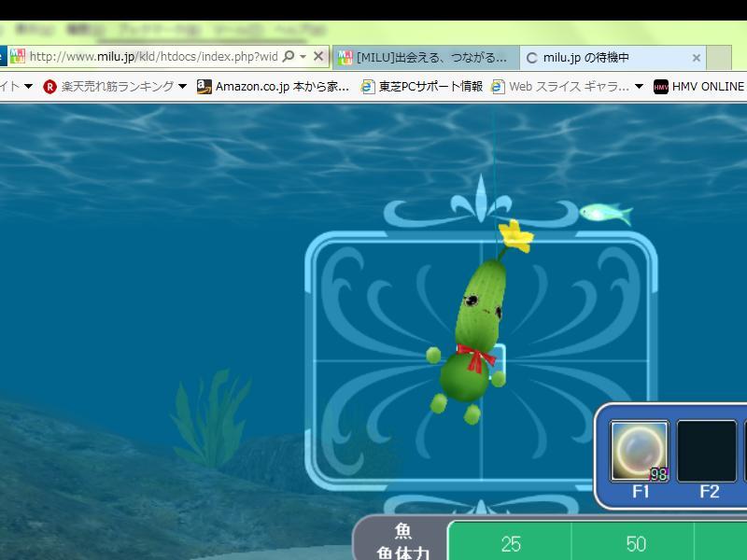Click the small square reticle at frame center
Viewport: 747px width, 560px height.
(x=496, y=360)
